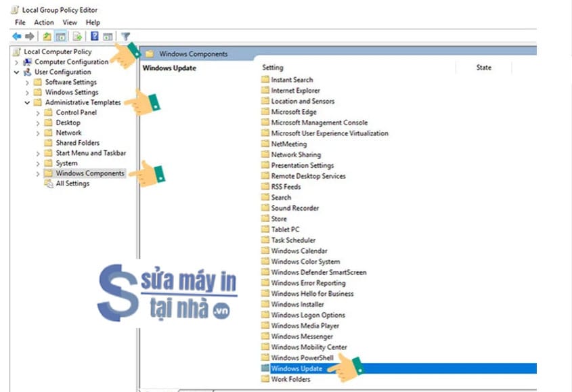This screenshot has height=392, width=572.
Task: Toggle the Show/Hide Console Tree icon
Action: click(60, 36)
